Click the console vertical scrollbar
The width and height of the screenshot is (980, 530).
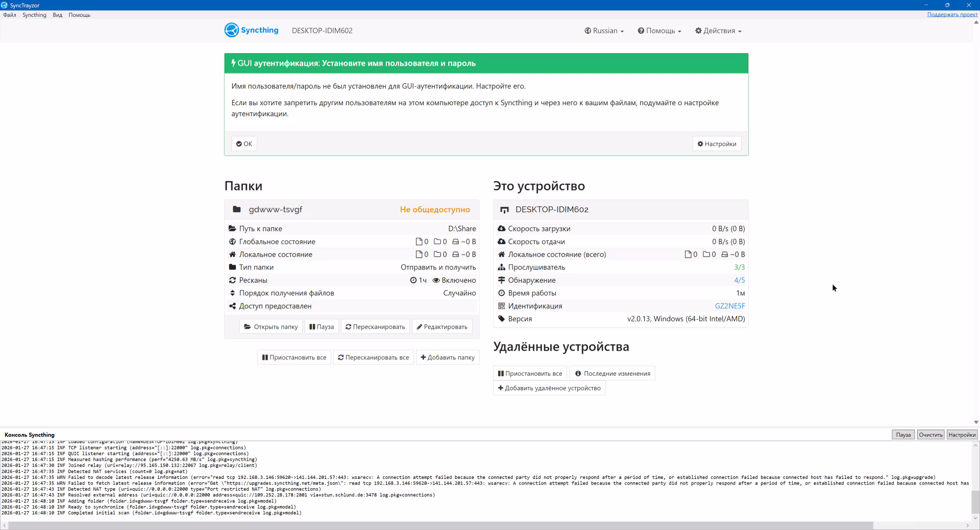(x=975, y=502)
